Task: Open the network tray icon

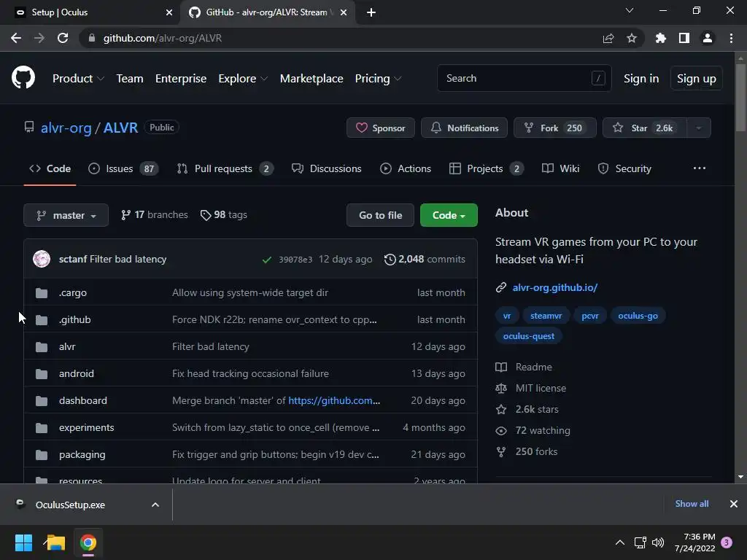Action: [640, 542]
